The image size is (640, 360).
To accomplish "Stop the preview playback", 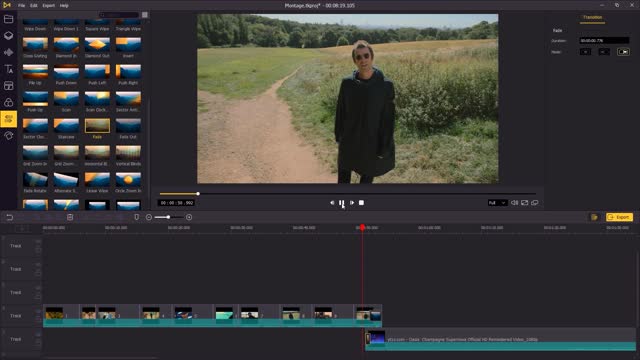I will 361,203.
